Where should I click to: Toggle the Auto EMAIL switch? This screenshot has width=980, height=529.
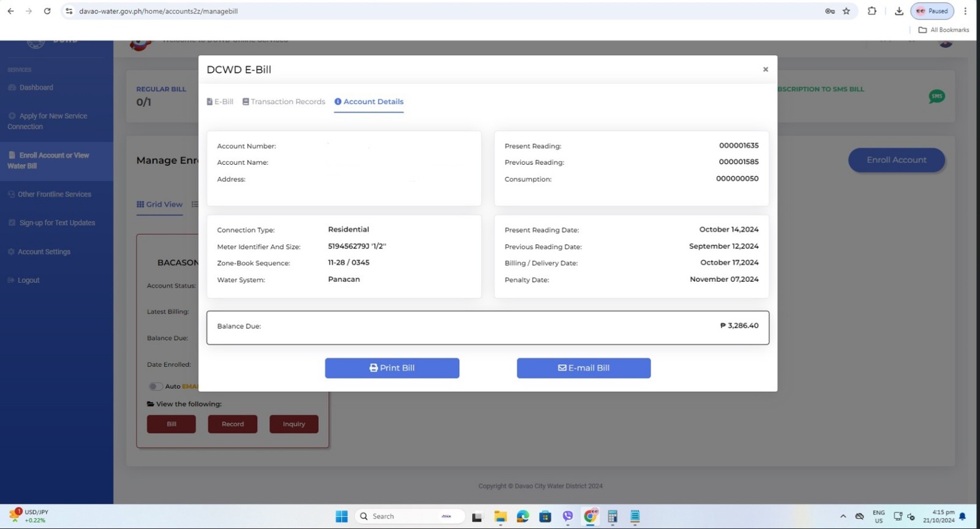tap(156, 386)
